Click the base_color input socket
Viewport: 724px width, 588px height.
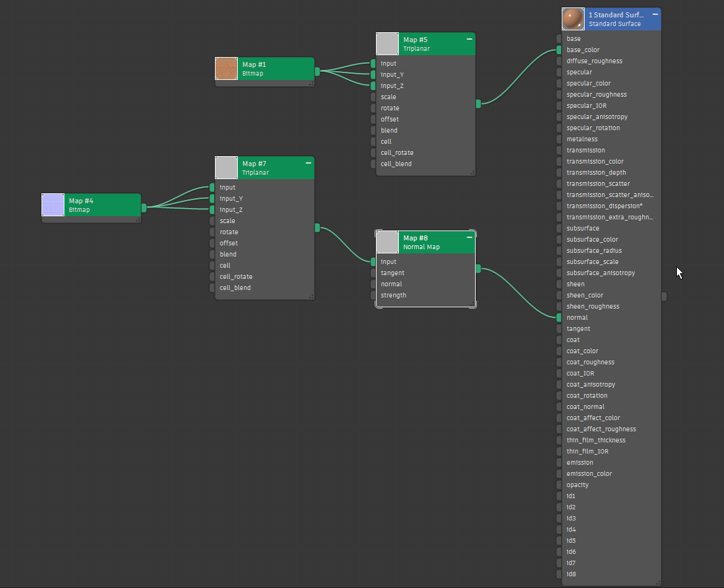(558, 50)
